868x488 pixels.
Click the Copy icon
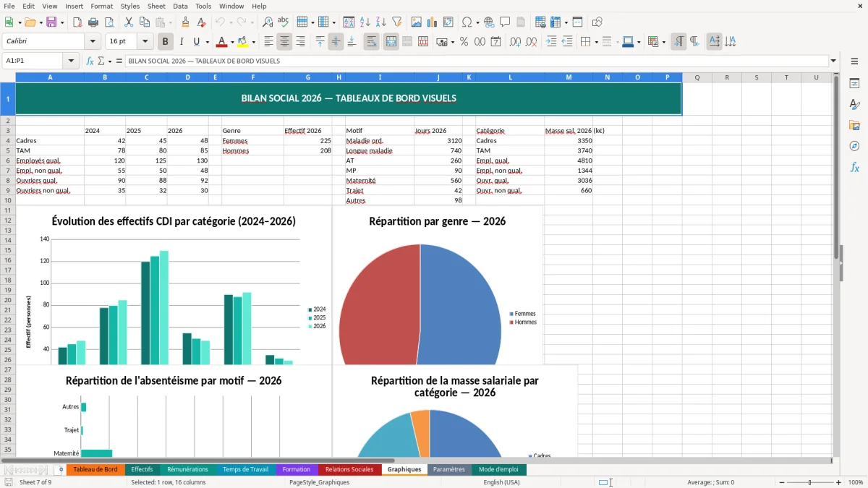pyautogui.click(x=144, y=22)
